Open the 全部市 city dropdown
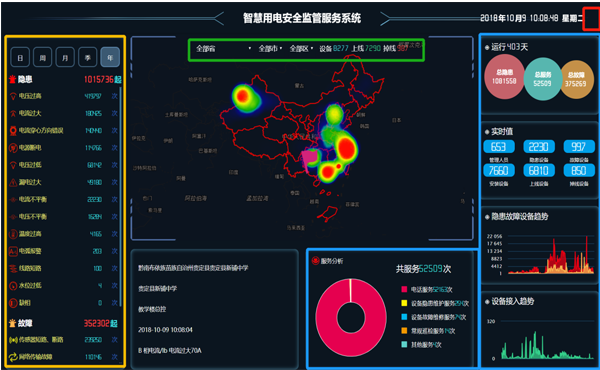600x370 pixels. [x=270, y=49]
